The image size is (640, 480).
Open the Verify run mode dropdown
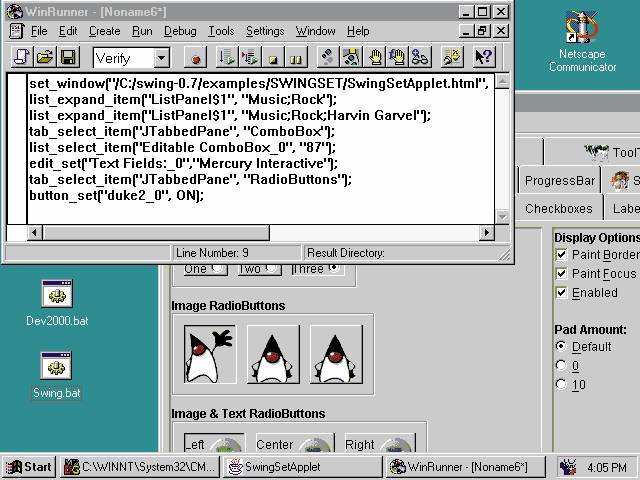click(162, 58)
